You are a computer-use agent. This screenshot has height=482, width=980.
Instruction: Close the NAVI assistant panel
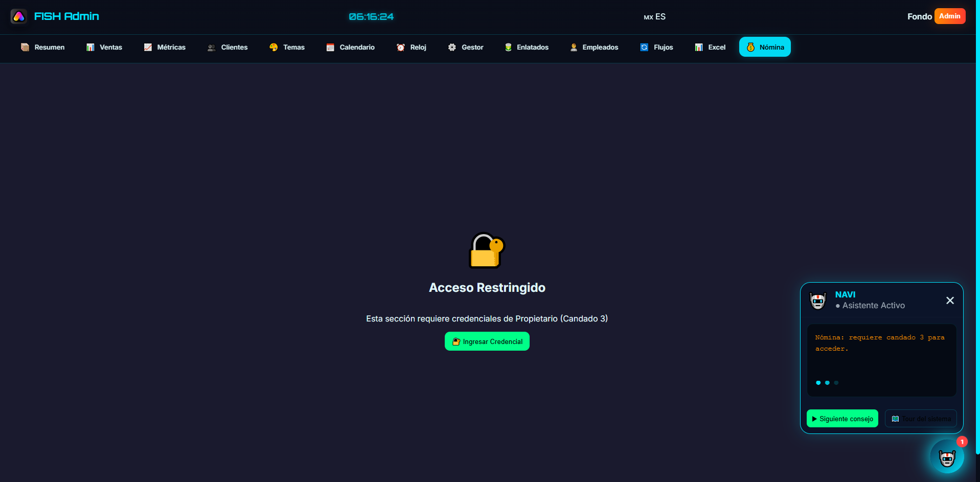[x=950, y=301]
